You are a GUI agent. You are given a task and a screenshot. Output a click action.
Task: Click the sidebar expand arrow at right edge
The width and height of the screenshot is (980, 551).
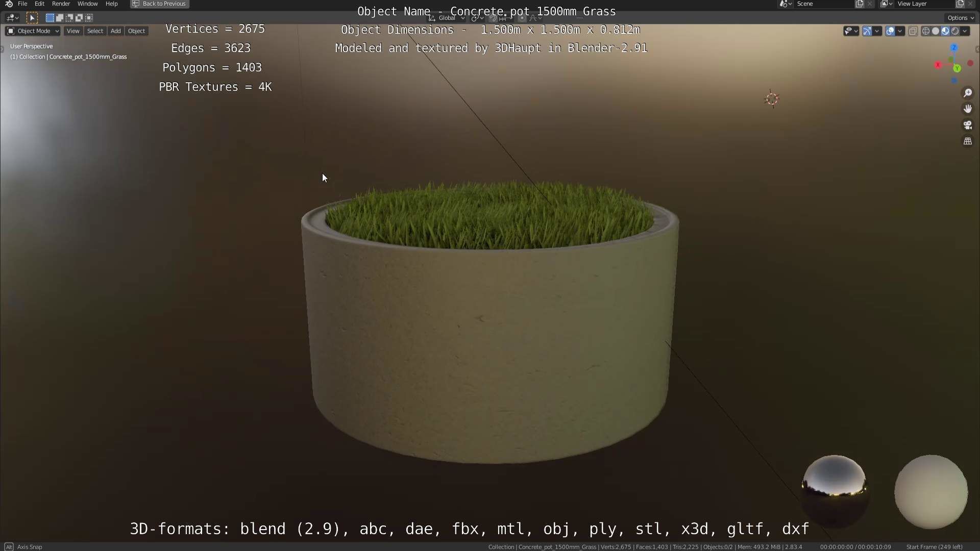tap(977, 49)
